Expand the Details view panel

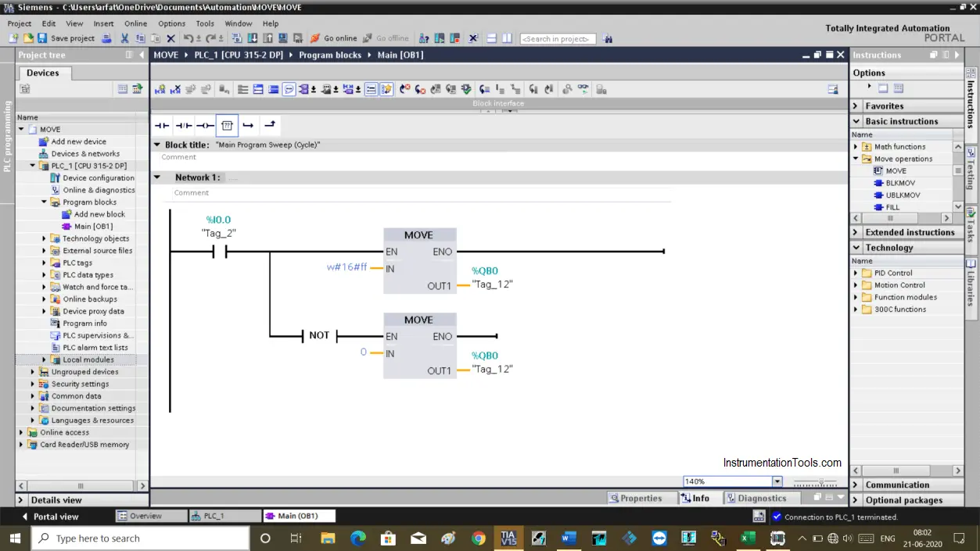click(x=21, y=500)
